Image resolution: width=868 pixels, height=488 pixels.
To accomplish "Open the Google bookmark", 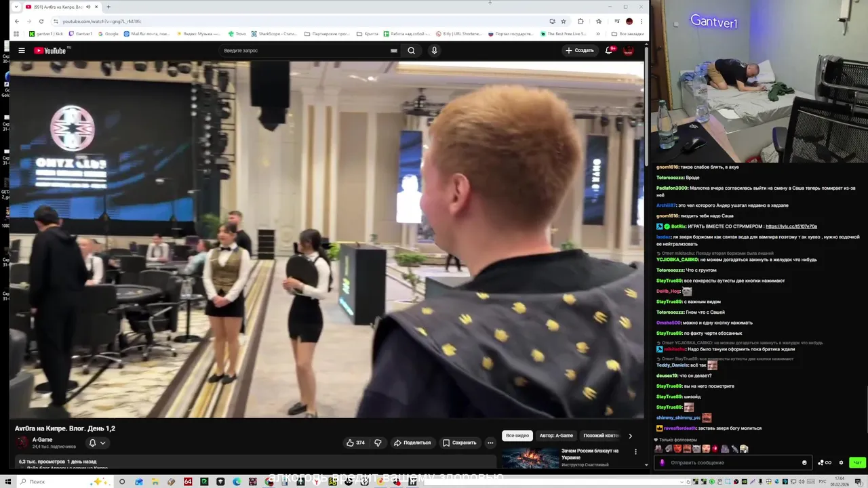I will (108, 33).
